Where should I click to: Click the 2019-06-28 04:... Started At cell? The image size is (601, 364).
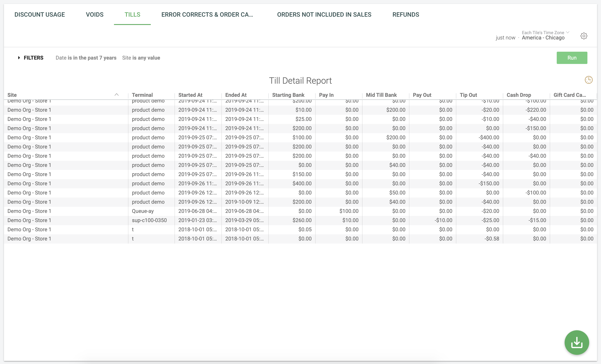(x=197, y=211)
